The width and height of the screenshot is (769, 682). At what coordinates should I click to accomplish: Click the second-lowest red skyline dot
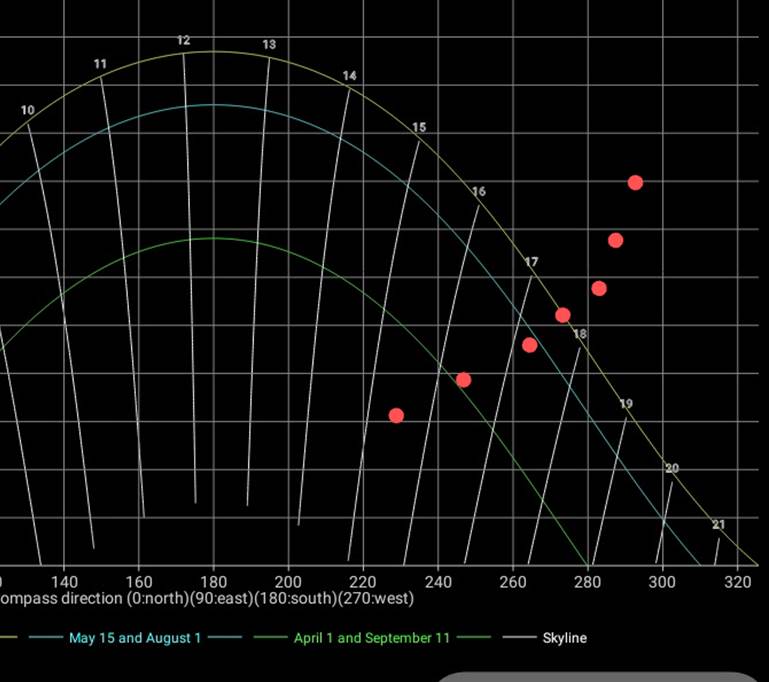click(463, 380)
